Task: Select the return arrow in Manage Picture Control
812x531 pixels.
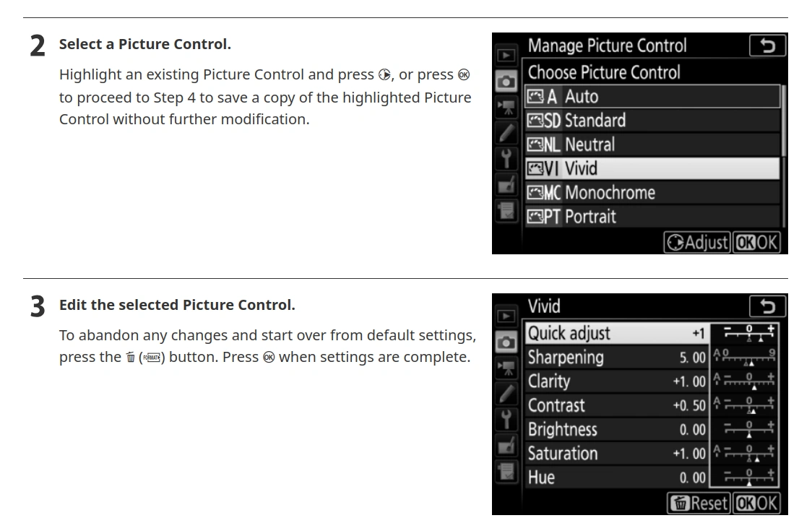Action: [x=767, y=46]
